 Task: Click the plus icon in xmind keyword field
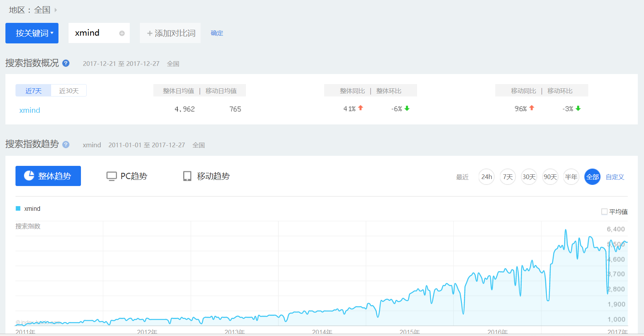pyautogui.click(x=122, y=33)
